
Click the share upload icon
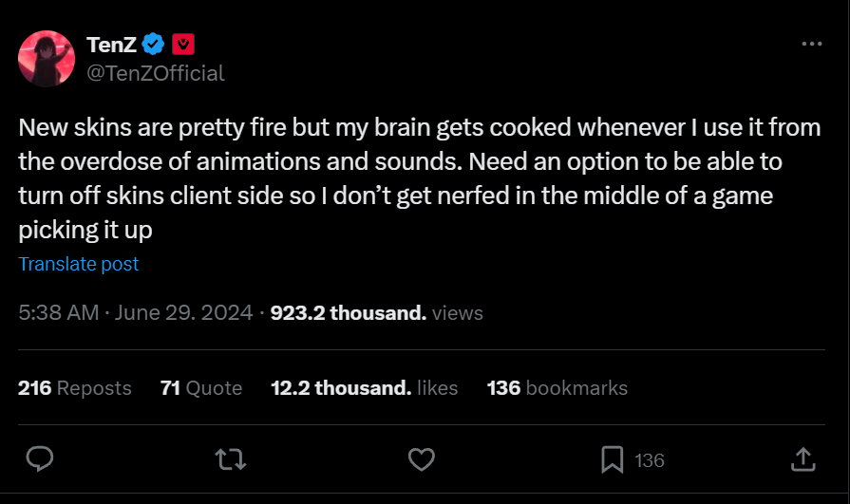[x=803, y=460]
